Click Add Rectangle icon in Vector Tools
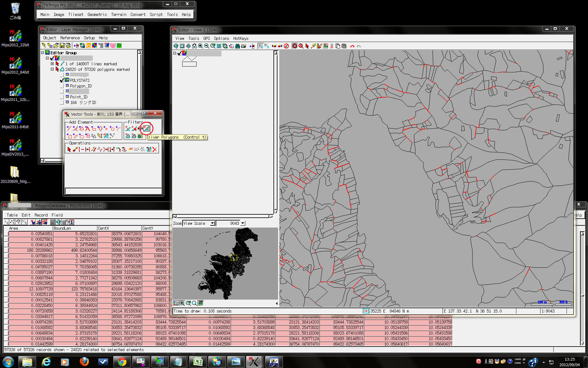Image resolution: width=588 pixels, height=368 pixels. (94, 128)
